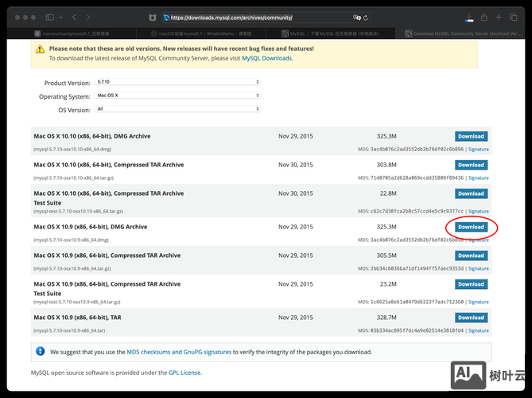Click the privacy shield icon left of the address bar

pyautogui.click(x=152, y=17)
